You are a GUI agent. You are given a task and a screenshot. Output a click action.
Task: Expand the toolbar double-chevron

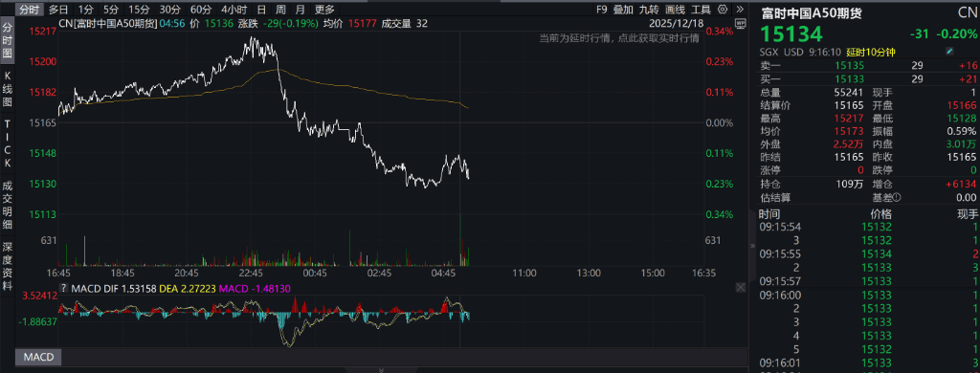[740, 10]
